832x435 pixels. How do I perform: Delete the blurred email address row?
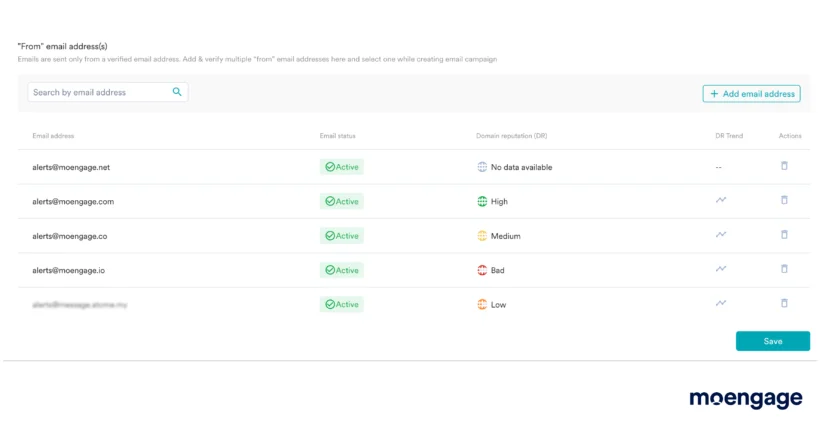pos(784,303)
